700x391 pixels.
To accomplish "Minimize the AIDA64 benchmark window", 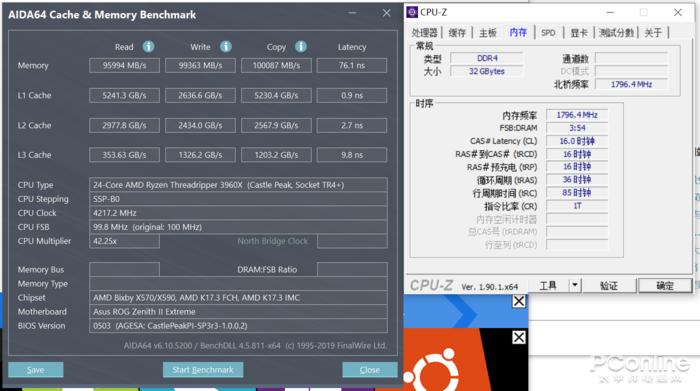I will click(x=353, y=13).
